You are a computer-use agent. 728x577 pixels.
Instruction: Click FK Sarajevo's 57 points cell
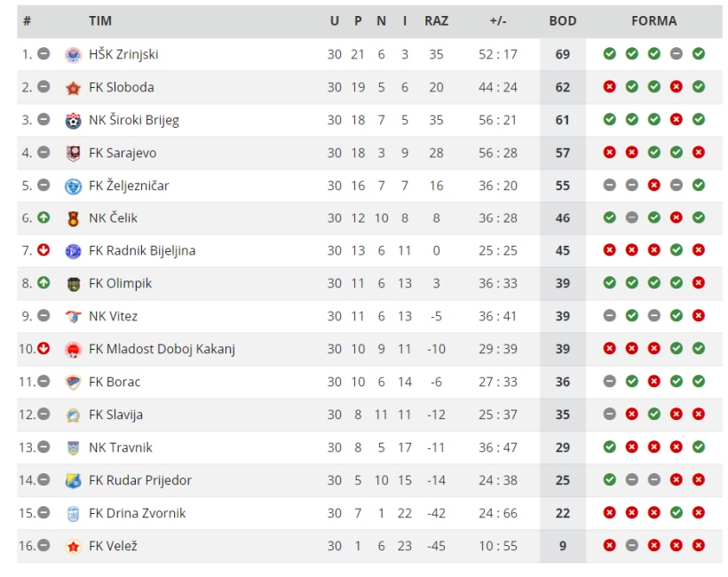[562, 153]
